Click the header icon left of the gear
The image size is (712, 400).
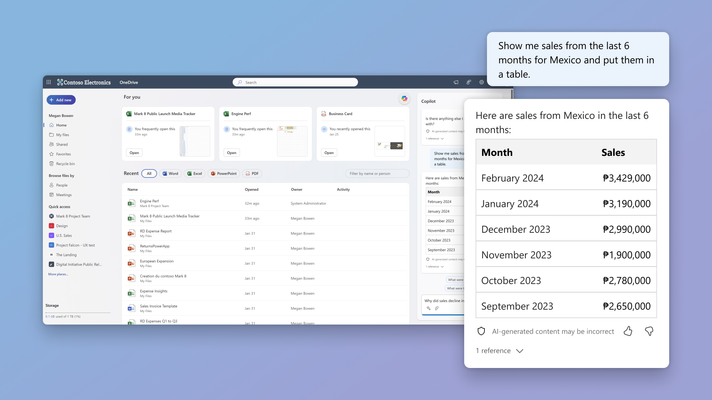click(469, 82)
